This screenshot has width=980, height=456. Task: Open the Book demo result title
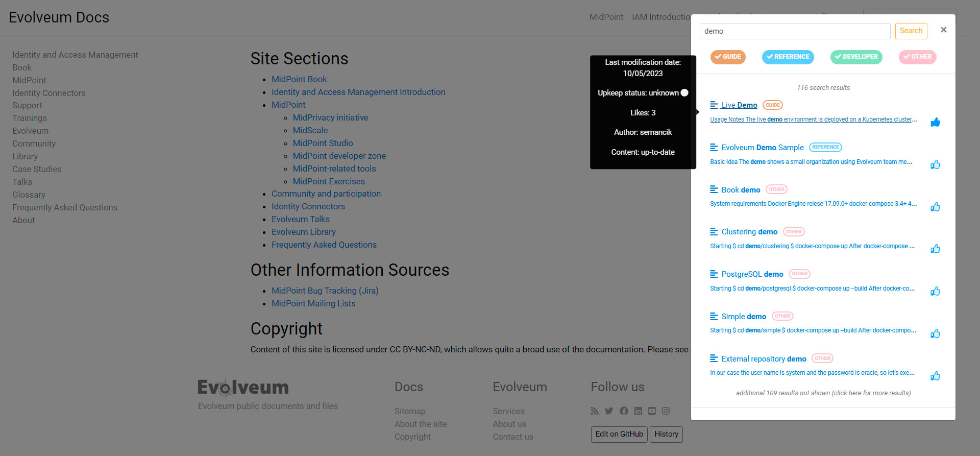[741, 189]
